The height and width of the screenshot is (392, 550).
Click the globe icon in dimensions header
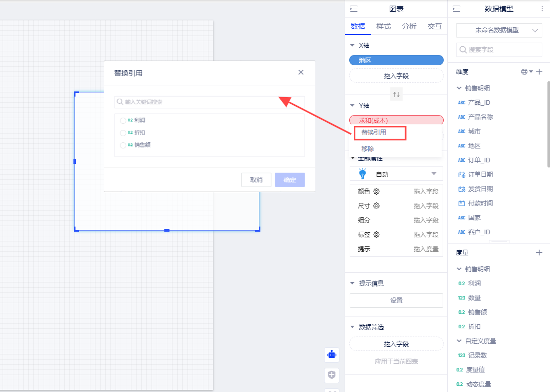coord(524,72)
